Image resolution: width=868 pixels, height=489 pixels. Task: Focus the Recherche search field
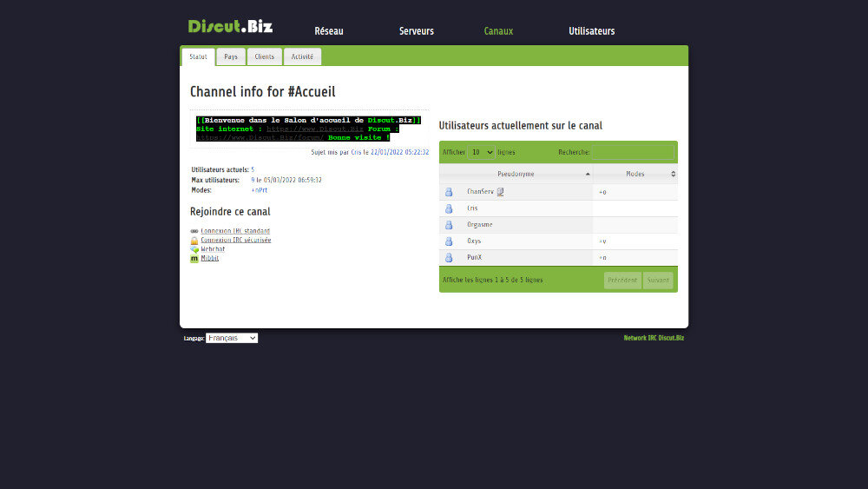[633, 152]
